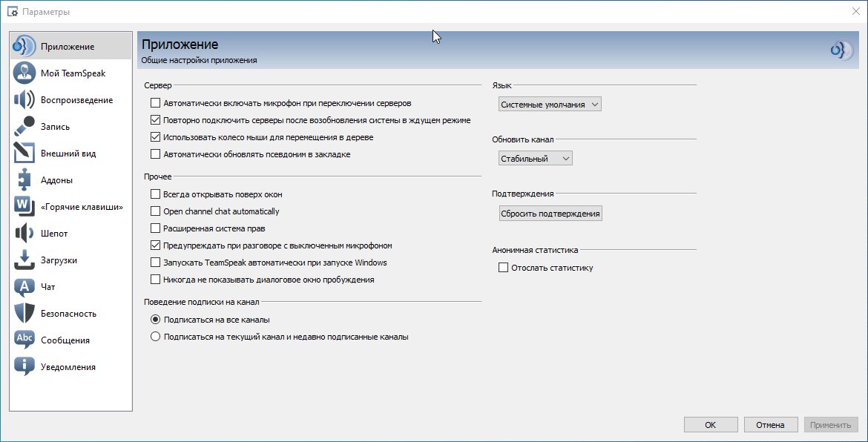This screenshot has height=442, width=868.
Task: Select the Аддоны label in sidebar
Action: (x=56, y=180)
